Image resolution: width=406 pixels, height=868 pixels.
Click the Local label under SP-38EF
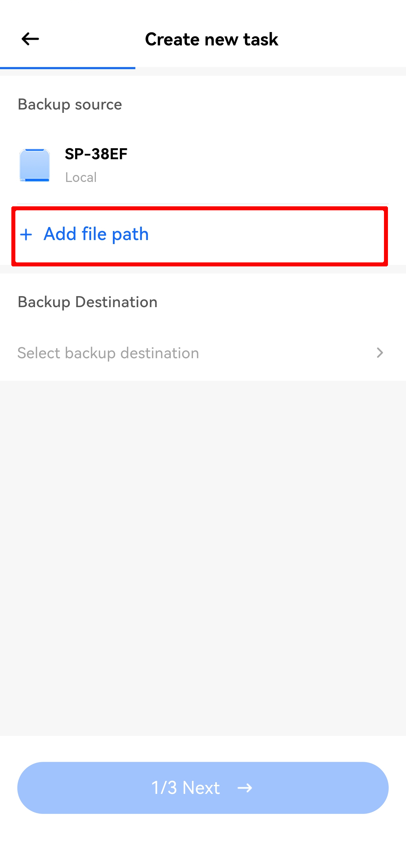click(81, 178)
